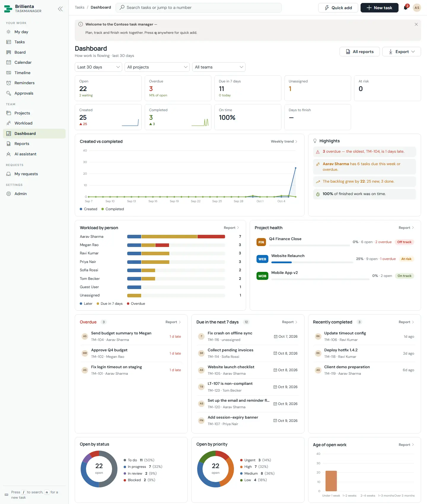Click the MR avatar on Approve Q4 budget
The height and width of the screenshot is (504, 427).
tap(85, 353)
